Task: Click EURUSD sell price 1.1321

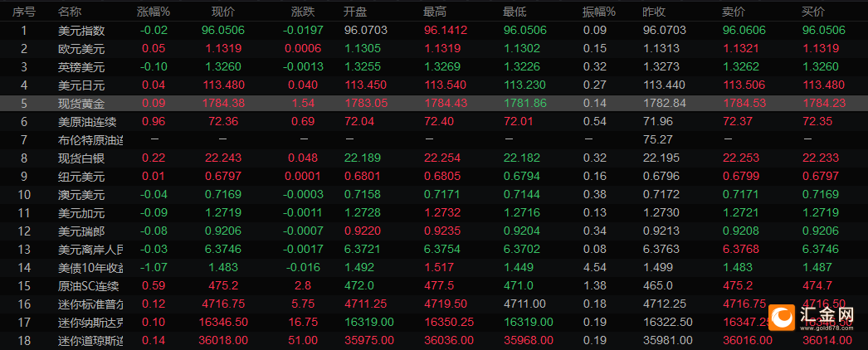Action: (741, 49)
